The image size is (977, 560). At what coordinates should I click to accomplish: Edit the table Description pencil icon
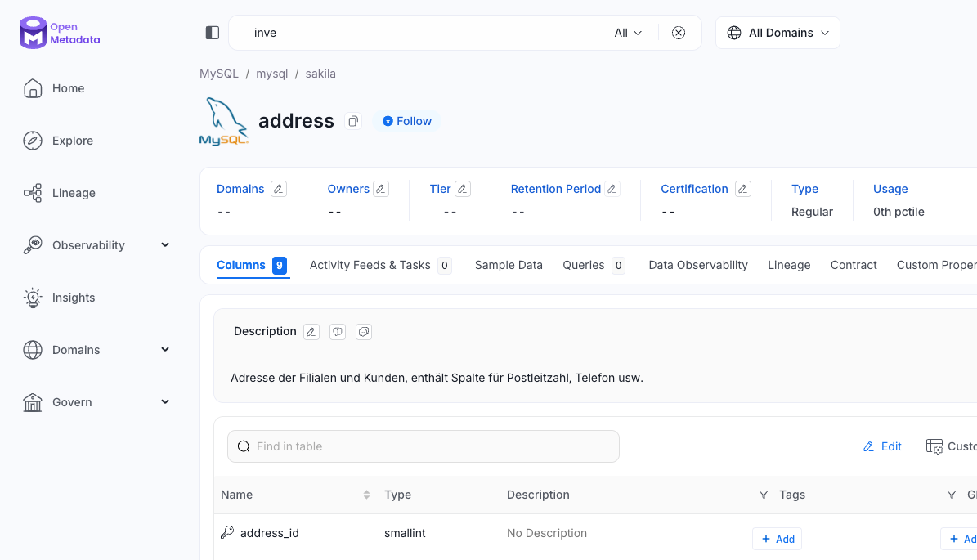311,332
